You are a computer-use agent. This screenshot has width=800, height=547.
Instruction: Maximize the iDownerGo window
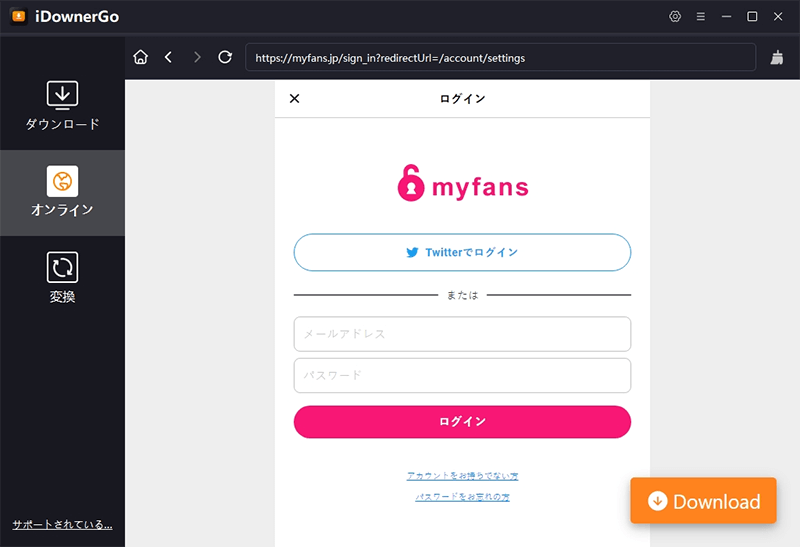pos(752,16)
